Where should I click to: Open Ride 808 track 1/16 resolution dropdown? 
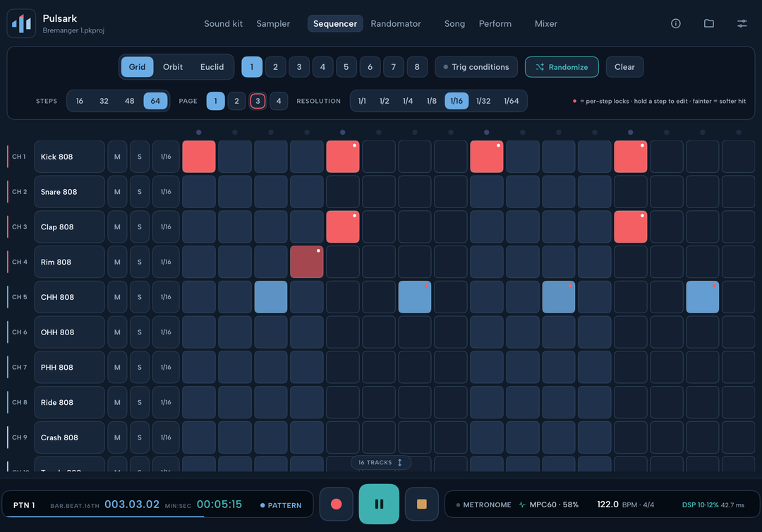[166, 402]
